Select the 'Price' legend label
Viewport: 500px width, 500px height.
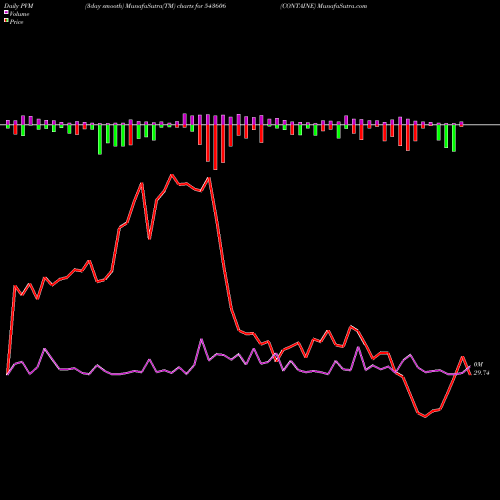(x=16, y=22)
